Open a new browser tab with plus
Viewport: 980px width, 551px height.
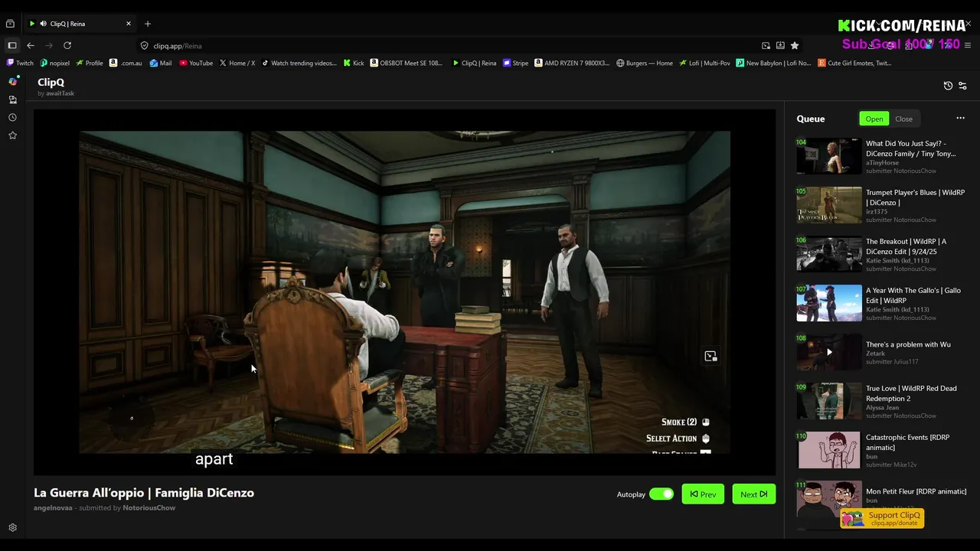(148, 24)
